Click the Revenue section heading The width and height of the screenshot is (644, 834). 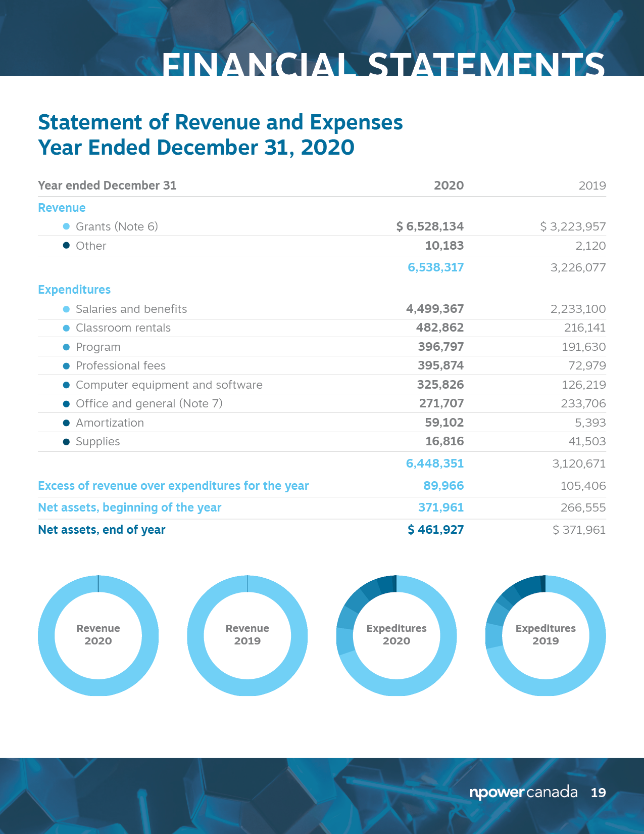click(62, 208)
